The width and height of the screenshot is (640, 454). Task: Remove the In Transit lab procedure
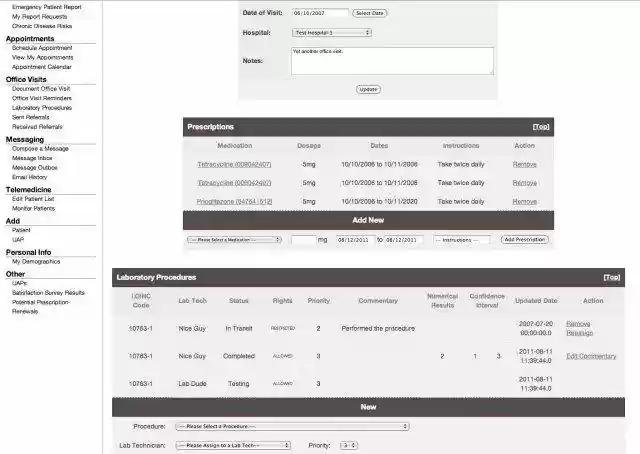[578, 324]
